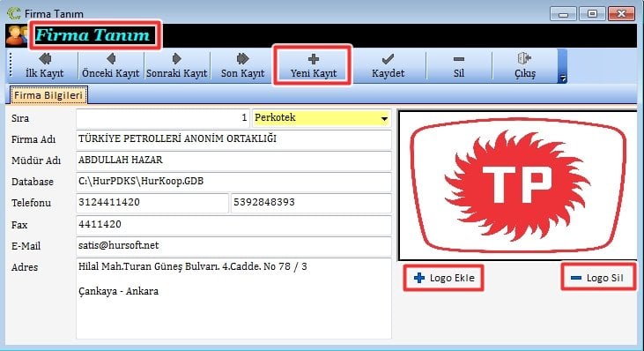Add a logo with Logo Ekle
644x351 pixels.
(x=443, y=279)
